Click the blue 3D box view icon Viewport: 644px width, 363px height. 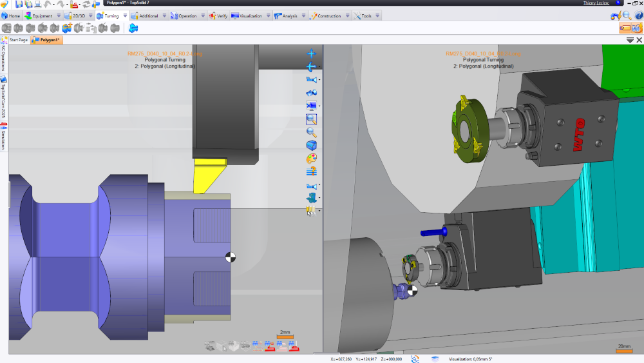tap(311, 145)
